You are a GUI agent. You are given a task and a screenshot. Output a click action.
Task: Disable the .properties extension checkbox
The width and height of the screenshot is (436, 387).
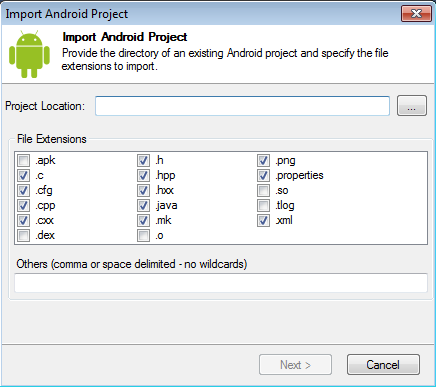coord(264,176)
